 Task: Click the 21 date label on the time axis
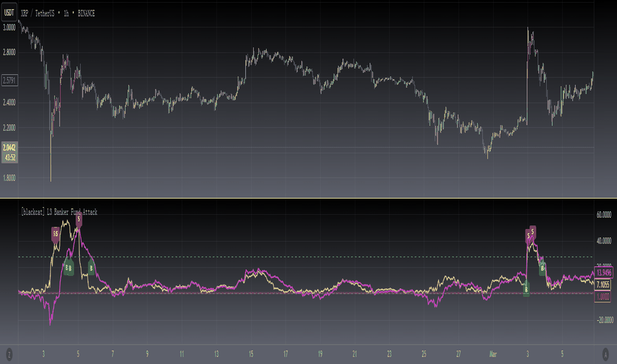click(355, 354)
